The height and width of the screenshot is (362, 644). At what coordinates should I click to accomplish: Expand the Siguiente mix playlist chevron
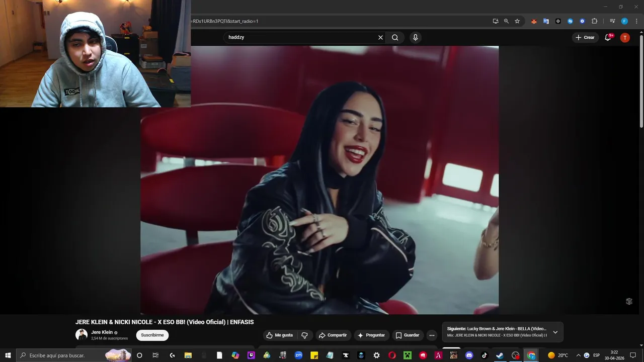coord(555,332)
